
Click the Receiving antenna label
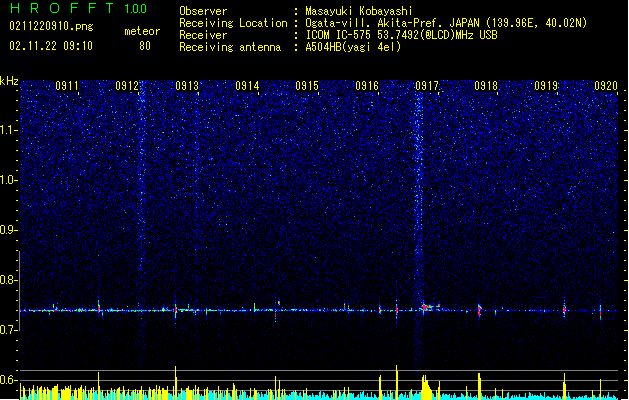tap(230, 47)
